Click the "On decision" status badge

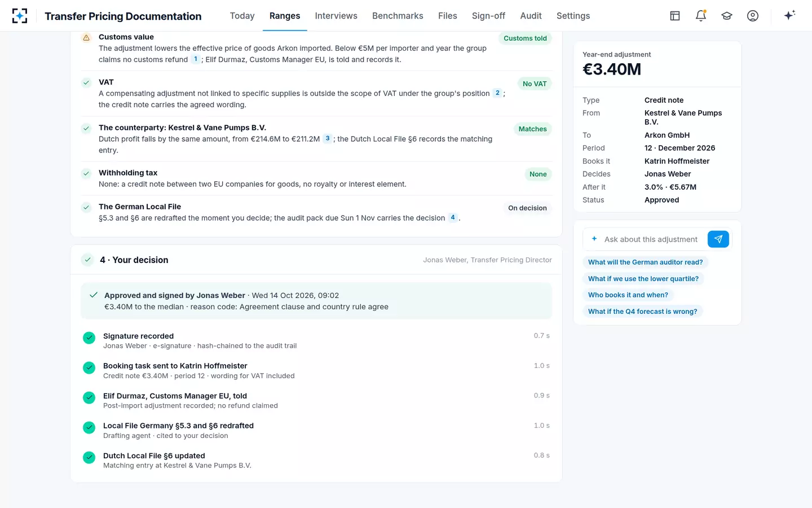click(x=527, y=208)
